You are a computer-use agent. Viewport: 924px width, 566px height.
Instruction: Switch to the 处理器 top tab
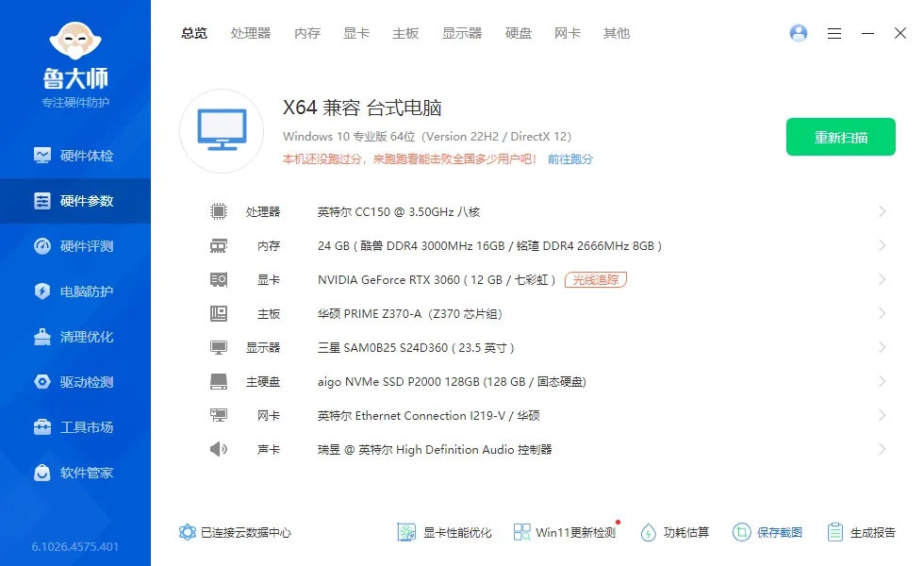point(251,34)
